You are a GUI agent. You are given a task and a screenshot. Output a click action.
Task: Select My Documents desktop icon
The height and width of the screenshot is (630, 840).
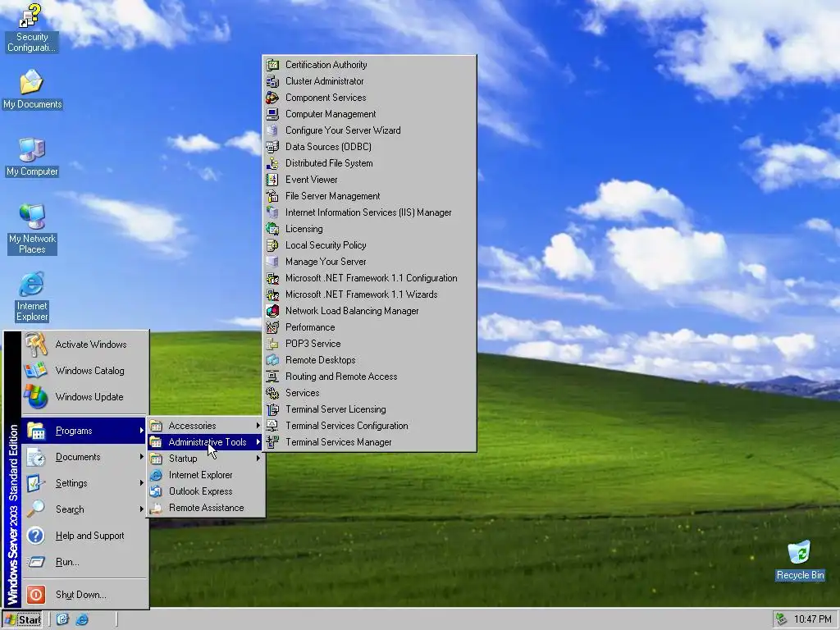click(x=32, y=89)
